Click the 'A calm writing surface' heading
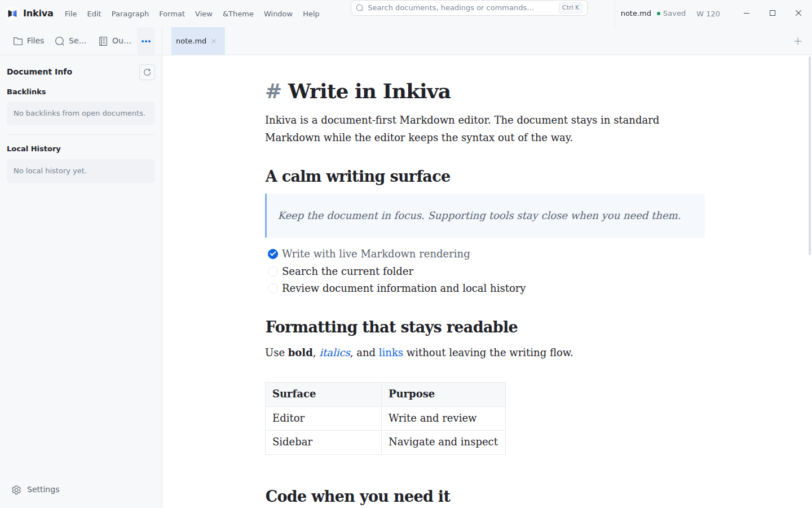 coord(358,176)
